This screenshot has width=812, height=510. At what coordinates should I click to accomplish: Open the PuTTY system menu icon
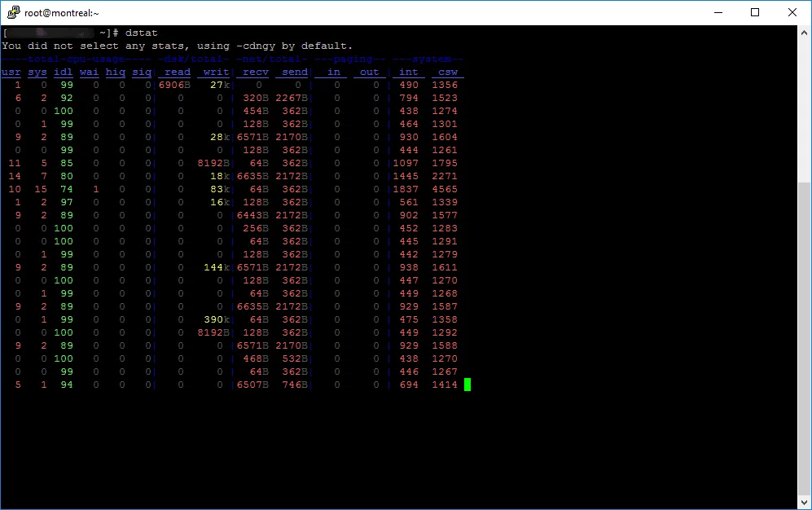(14, 12)
